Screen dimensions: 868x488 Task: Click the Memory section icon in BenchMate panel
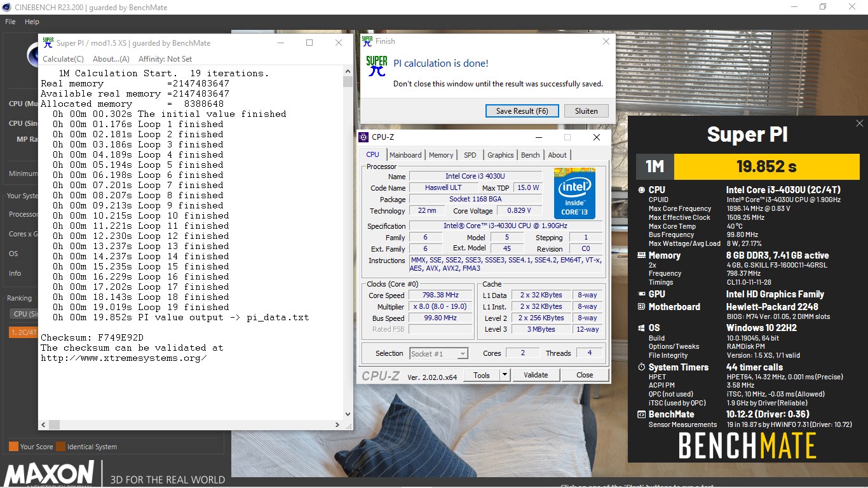click(x=641, y=255)
